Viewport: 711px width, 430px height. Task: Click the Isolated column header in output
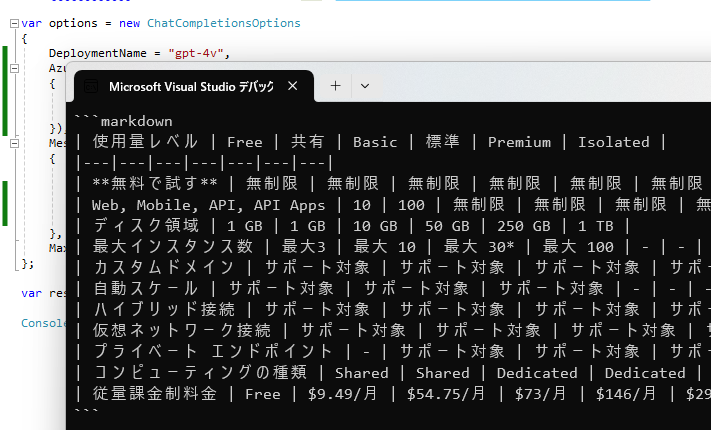pos(614,142)
